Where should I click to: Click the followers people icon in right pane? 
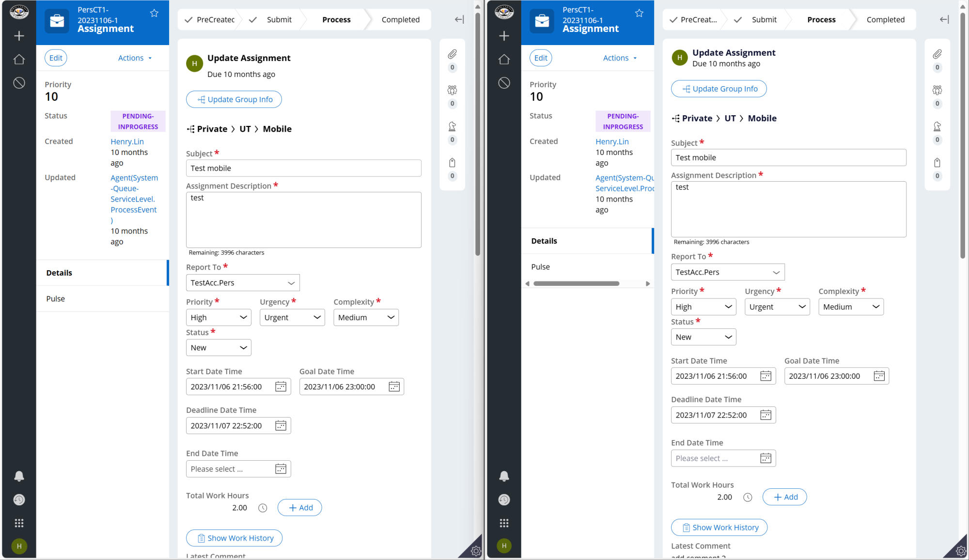click(x=937, y=90)
